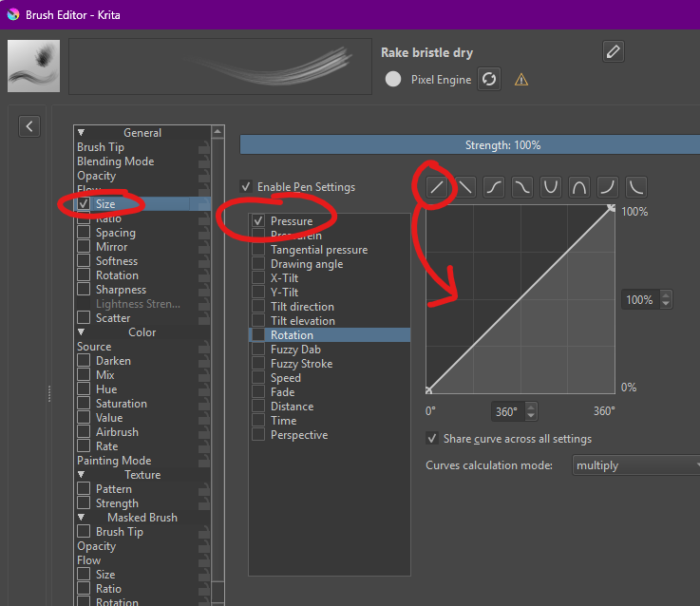Click top-right curve control point
Screen dimensions: 700x606
(611, 208)
